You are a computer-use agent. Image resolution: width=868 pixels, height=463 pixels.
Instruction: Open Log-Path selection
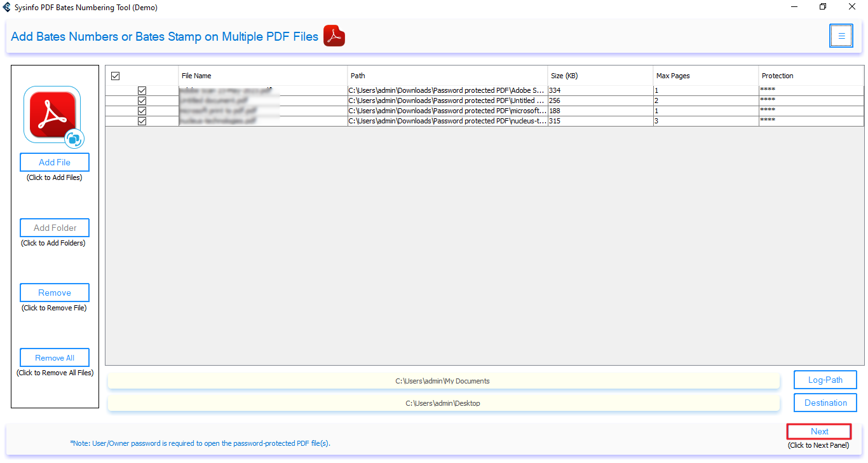tap(825, 380)
